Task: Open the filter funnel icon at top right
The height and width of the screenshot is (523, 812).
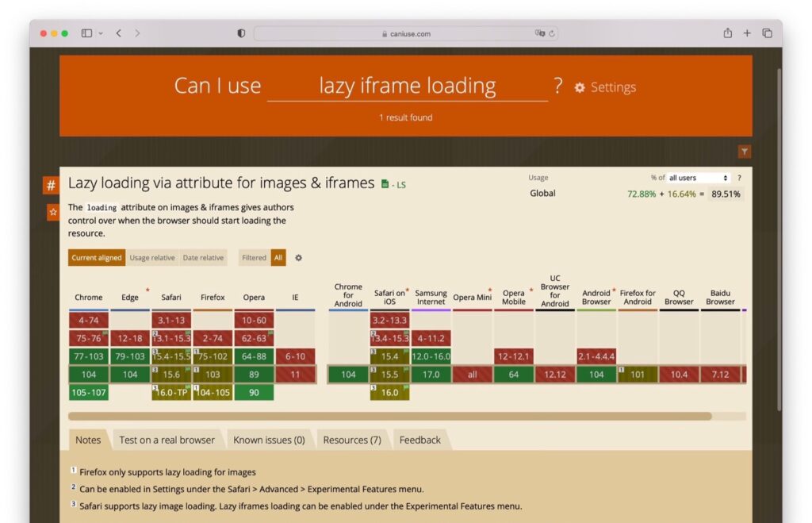Action: tap(744, 151)
